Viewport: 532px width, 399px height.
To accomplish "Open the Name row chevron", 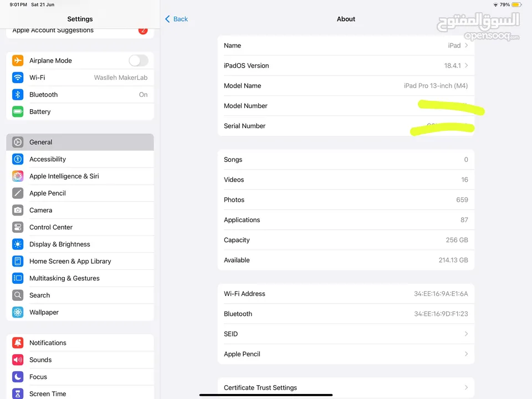I will tap(467, 45).
